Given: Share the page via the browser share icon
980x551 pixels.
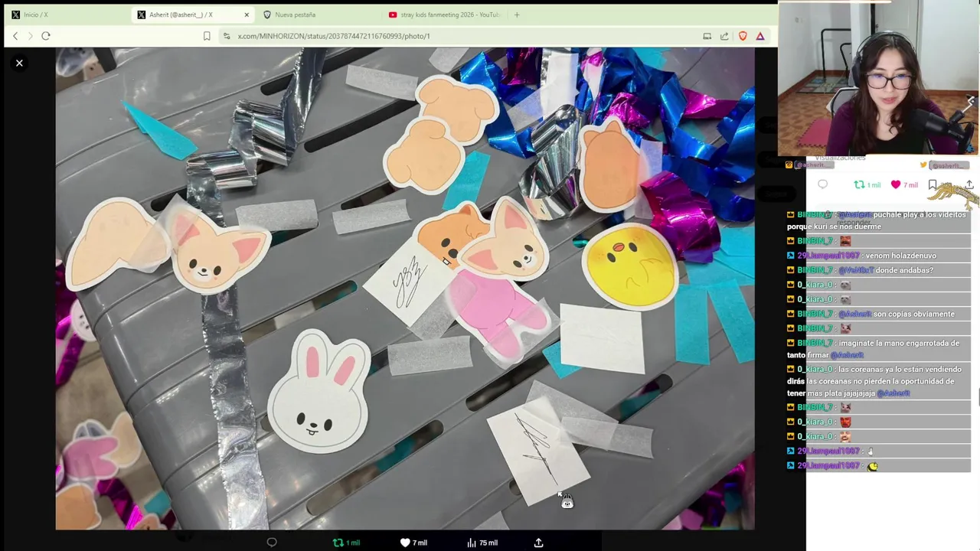Looking at the screenshot, I should (x=724, y=36).
